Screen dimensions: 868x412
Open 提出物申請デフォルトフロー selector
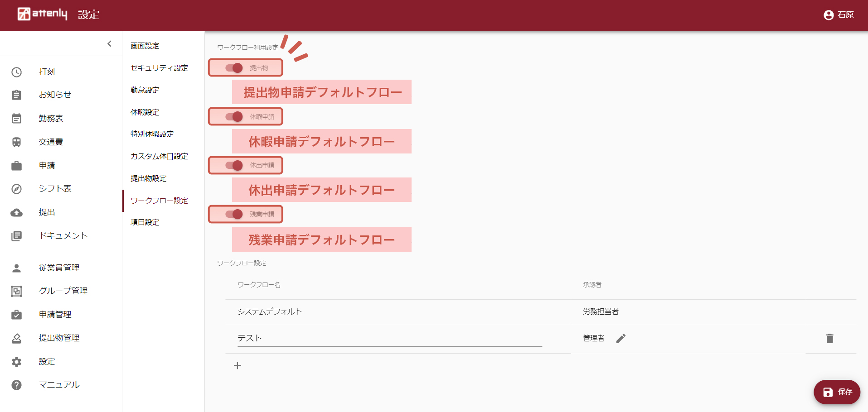[322, 92]
